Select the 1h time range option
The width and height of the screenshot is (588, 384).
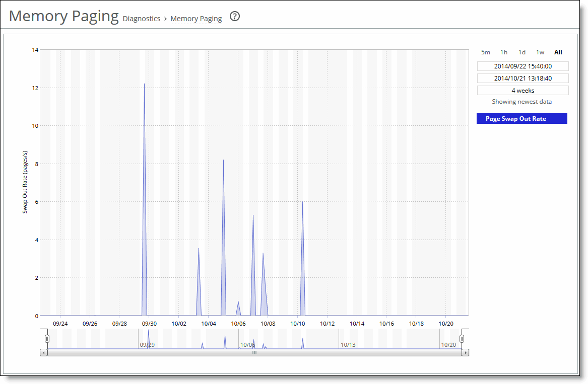[x=504, y=52]
